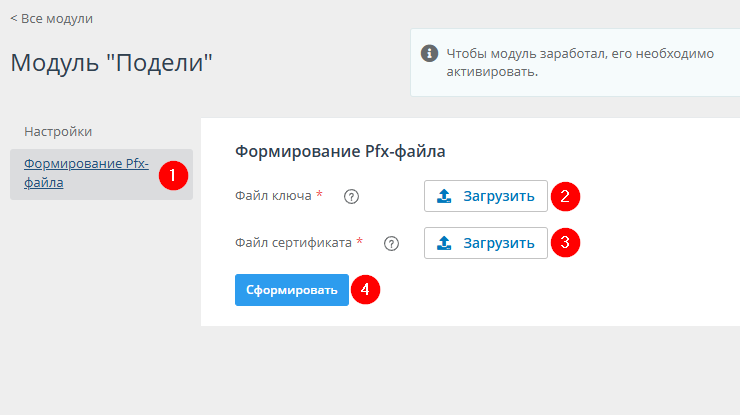The image size is (740, 415).
Task: Click red step marker number 4
Action: pos(365,290)
